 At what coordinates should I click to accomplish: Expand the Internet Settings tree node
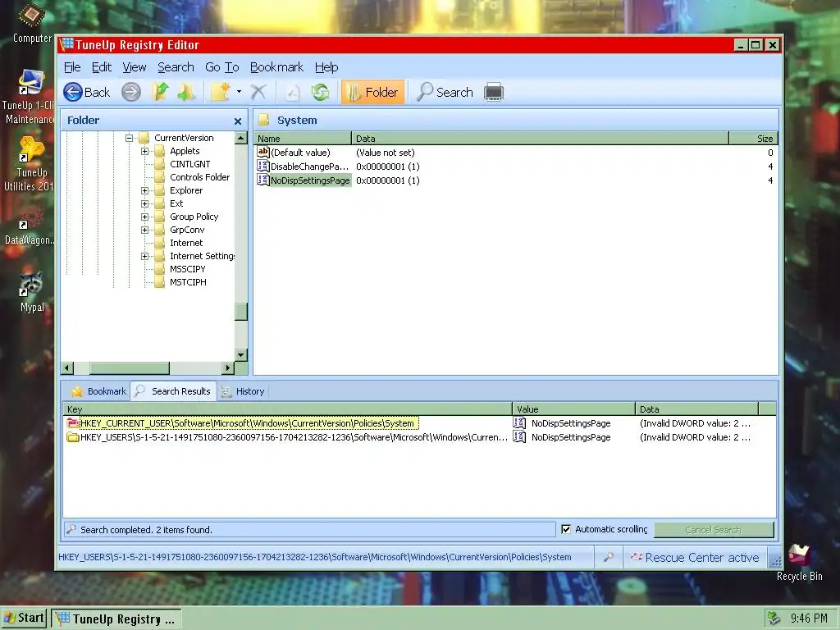pyautogui.click(x=144, y=256)
